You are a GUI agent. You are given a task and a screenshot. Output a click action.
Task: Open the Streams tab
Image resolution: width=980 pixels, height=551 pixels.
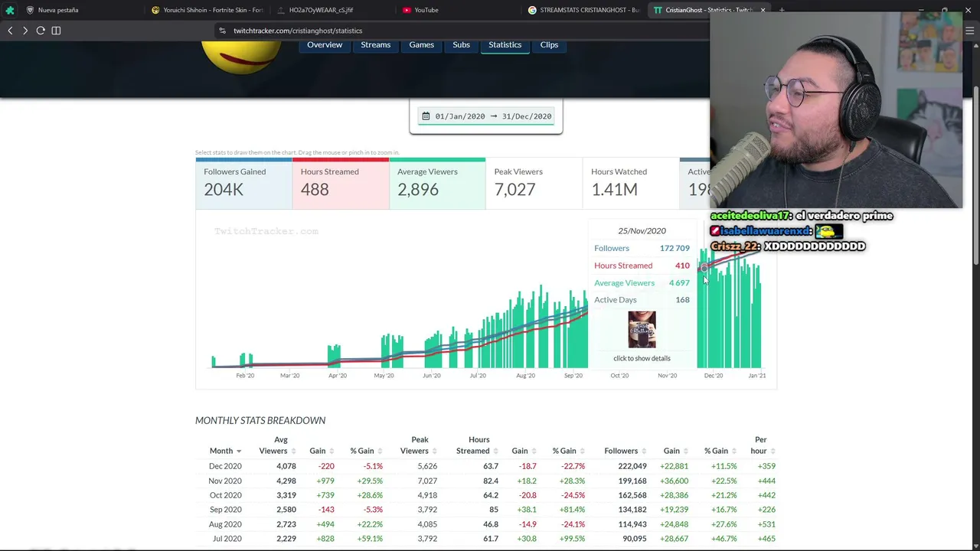click(376, 45)
